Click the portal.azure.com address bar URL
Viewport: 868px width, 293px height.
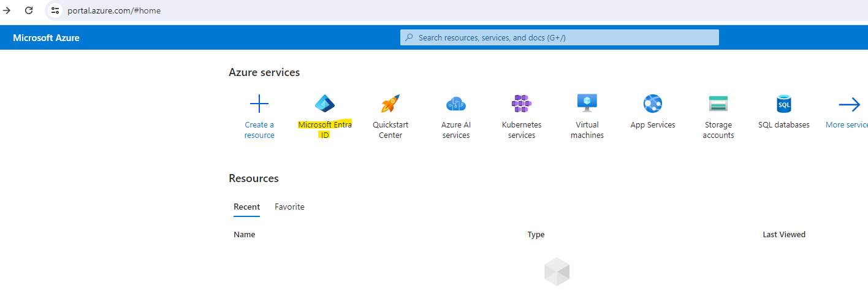tap(114, 10)
